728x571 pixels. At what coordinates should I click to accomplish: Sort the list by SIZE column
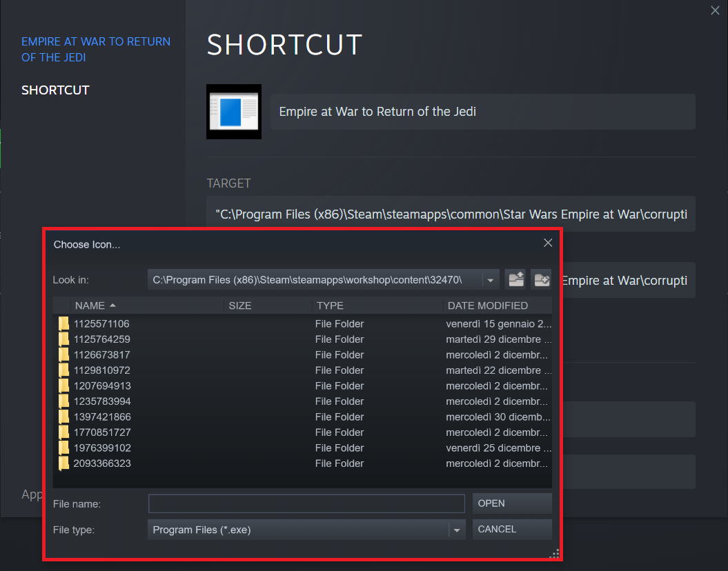268,305
